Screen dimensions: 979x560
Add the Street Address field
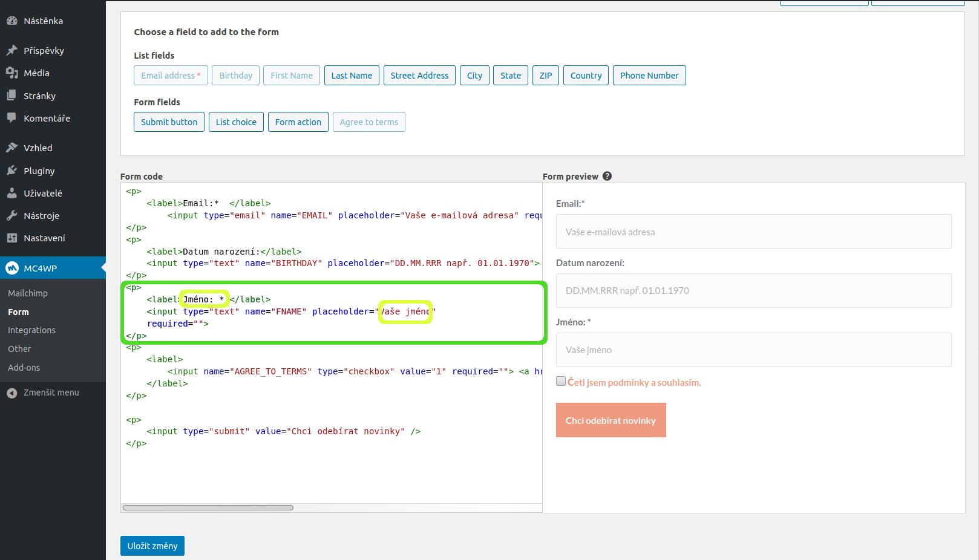coord(419,76)
